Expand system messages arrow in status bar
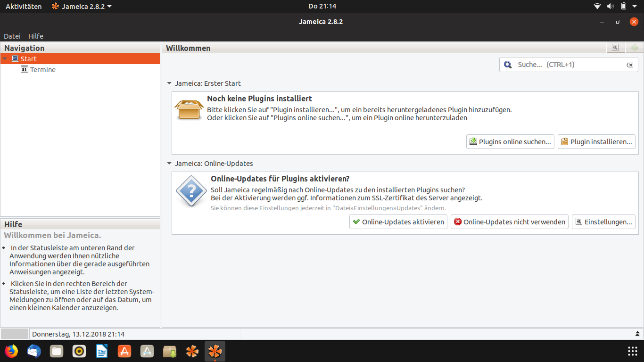The width and height of the screenshot is (644, 362). coord(637,334)
